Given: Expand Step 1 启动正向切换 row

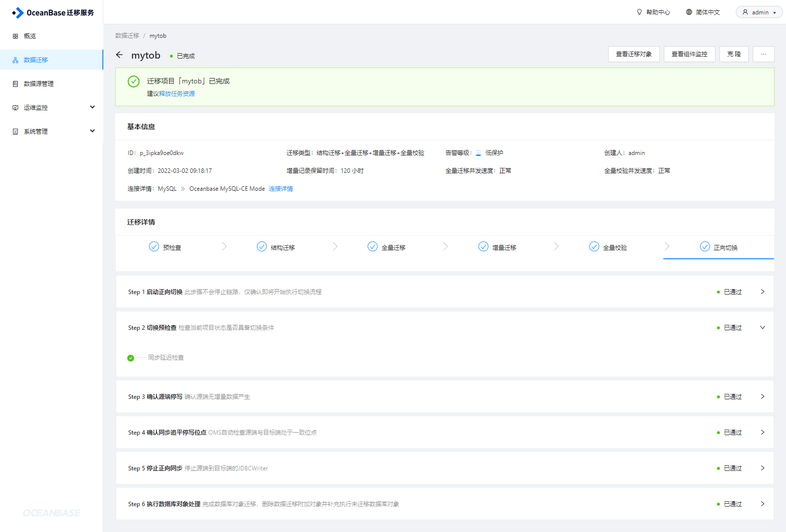Looking at the screenshot, I should tap(763, 292).
